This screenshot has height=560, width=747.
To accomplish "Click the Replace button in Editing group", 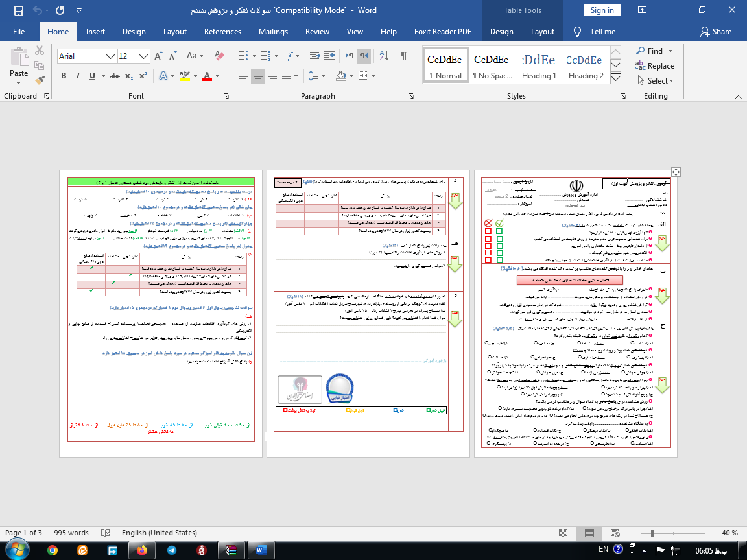I will tap(655, 66).
